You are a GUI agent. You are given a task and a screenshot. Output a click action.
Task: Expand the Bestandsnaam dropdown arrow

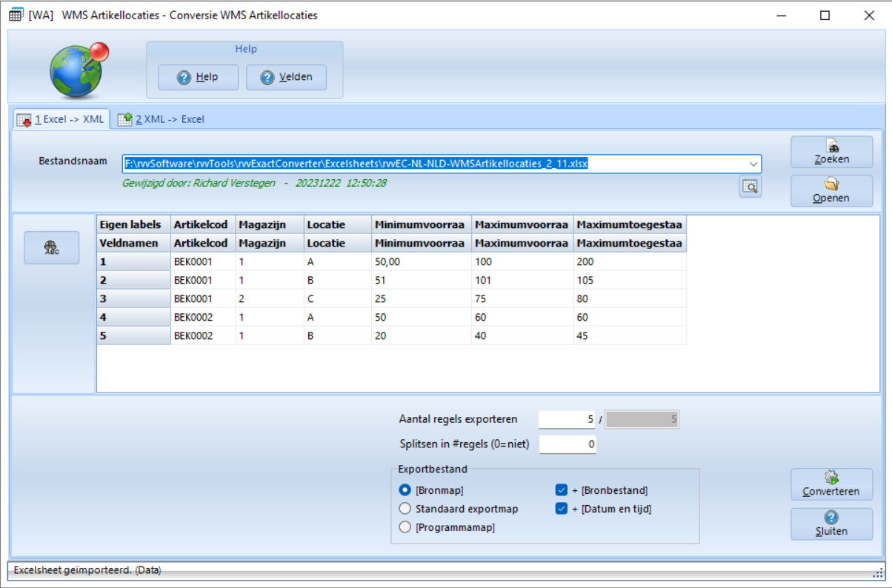tap(753, 164)
